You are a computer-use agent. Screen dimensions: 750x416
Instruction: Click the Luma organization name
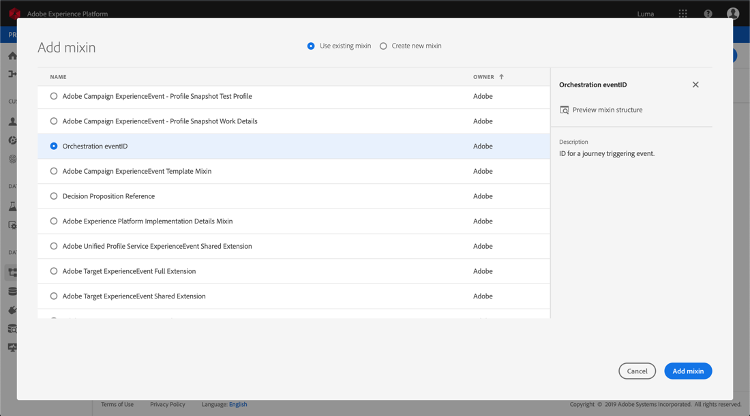[x=645, y=14]
